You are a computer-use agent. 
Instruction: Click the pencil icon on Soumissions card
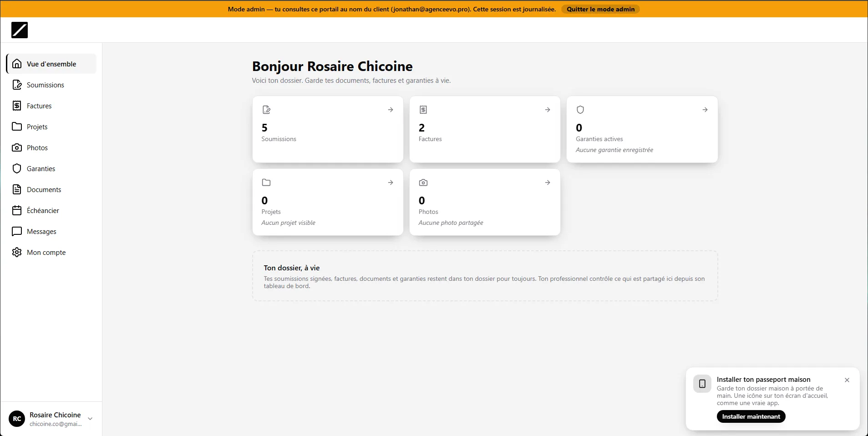266,110
